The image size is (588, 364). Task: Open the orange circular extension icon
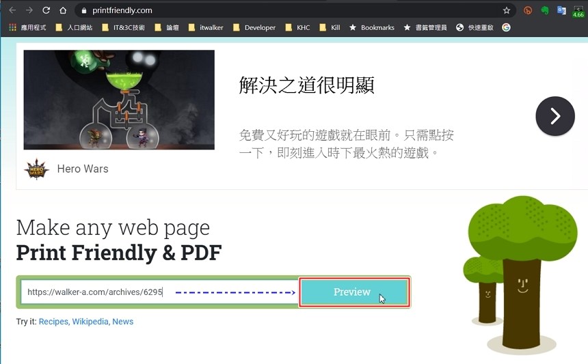[x=528, y=10]
